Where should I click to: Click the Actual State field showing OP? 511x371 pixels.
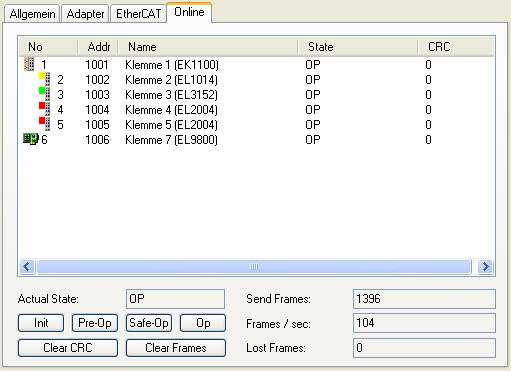(x=175, y=299)
